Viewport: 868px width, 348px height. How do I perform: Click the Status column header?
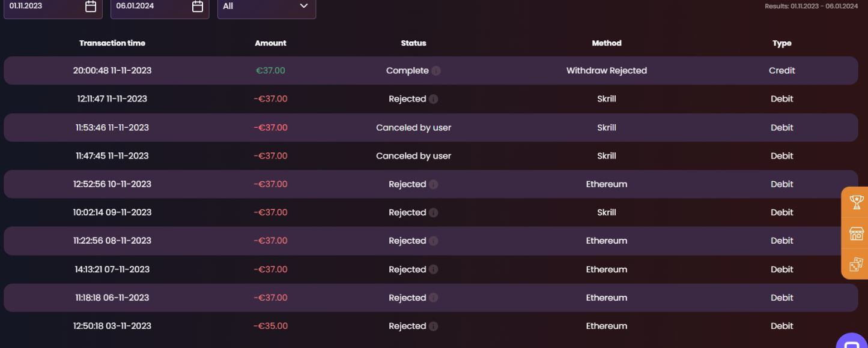pyautogui.click(x=413, y=43)
